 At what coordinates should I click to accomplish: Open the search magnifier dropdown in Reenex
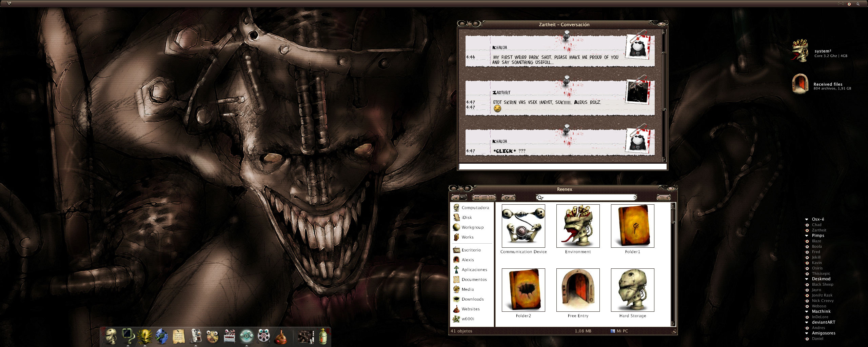pos(540,198)
